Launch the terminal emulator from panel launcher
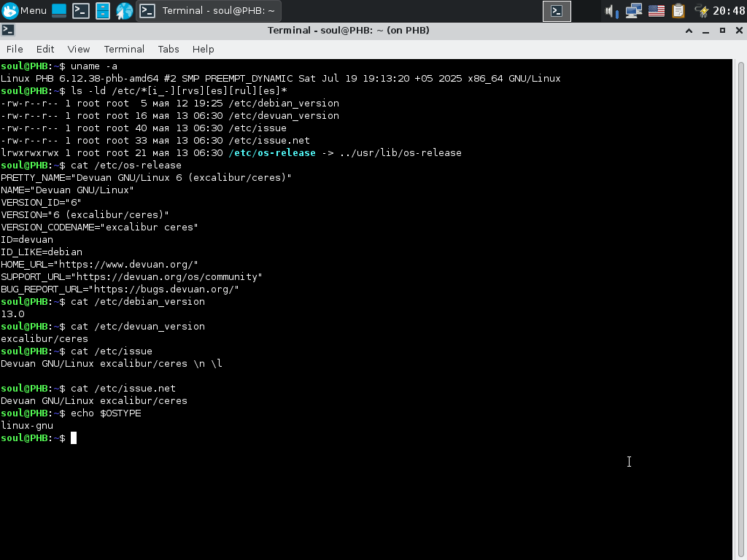This screenshot has height=560, width=747. (x=81, y=10)
